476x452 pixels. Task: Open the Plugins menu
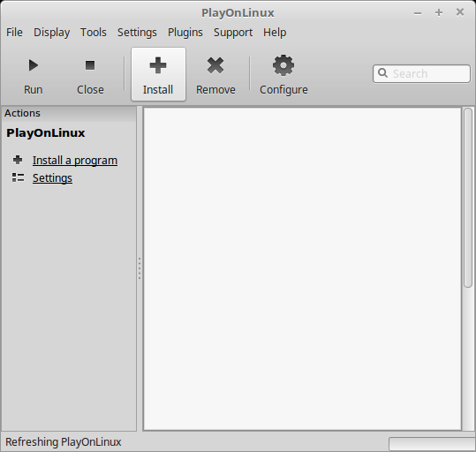[x=185, y=32]
